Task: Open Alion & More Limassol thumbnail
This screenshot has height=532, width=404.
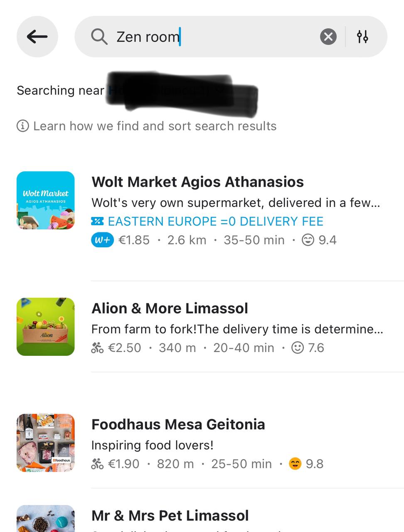Action: pos(46,327)
